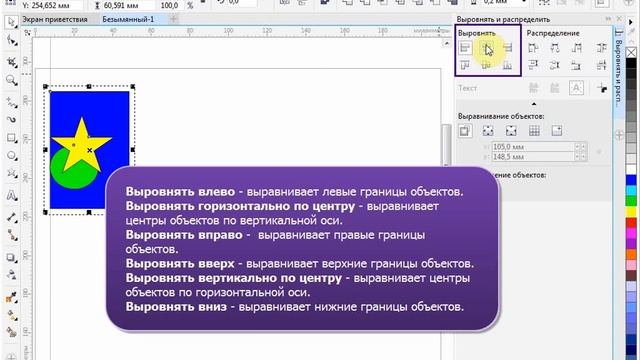This screenshot has height=360, width=640.
Task: Click Align Center Horizontally icon
Action: (487, 48)
